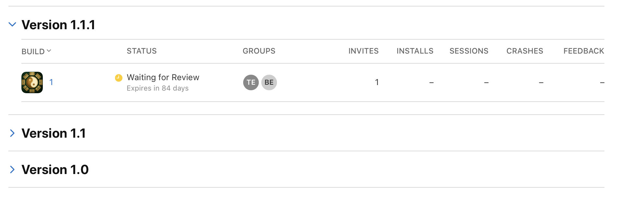The height and width of the screenshot is (200, 644).
Task: Sort builds using the BUILD column arrow
Action: [x=49, y=51]
